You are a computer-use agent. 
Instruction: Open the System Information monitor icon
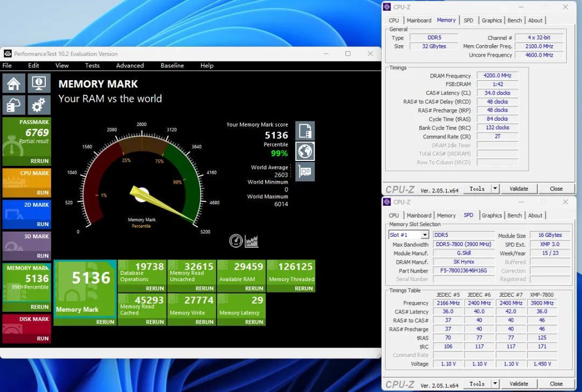click(x=38, y=83)
